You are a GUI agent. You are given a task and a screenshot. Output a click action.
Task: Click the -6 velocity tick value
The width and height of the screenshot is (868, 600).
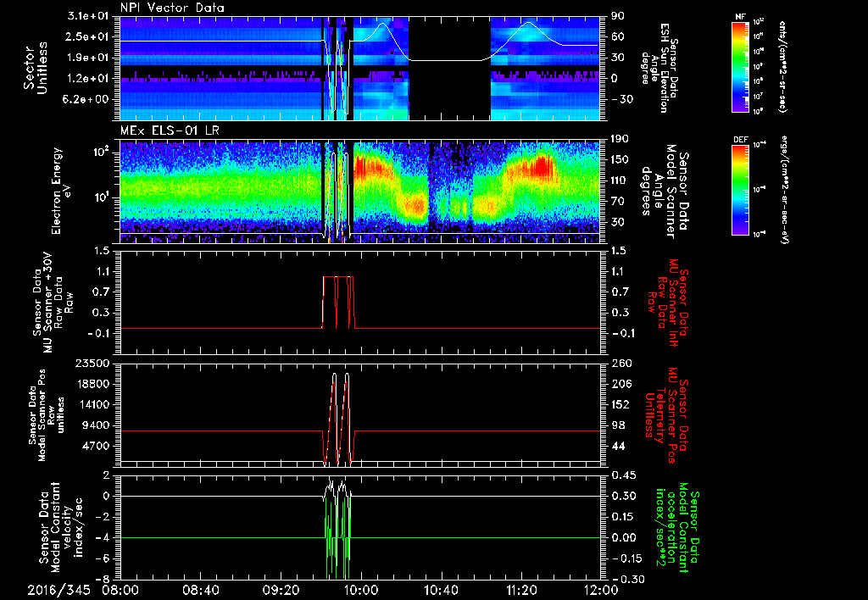[103, 558]
